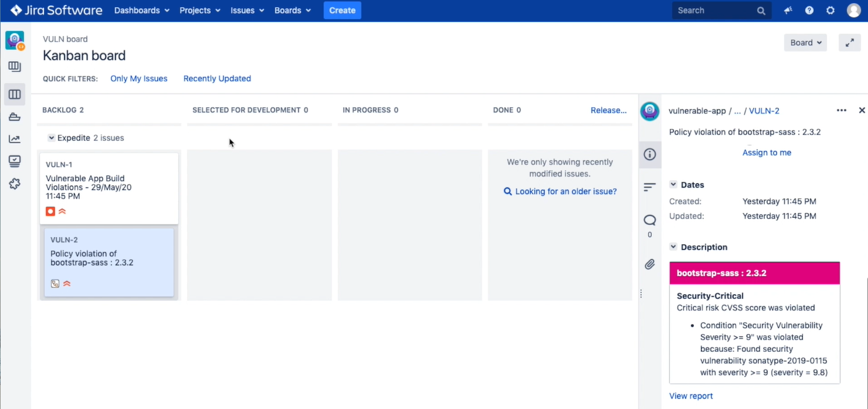868x409 pixels.
Task: Click the VULN-2 breadcrumb link in the detail panel
Action: [764, 111]
